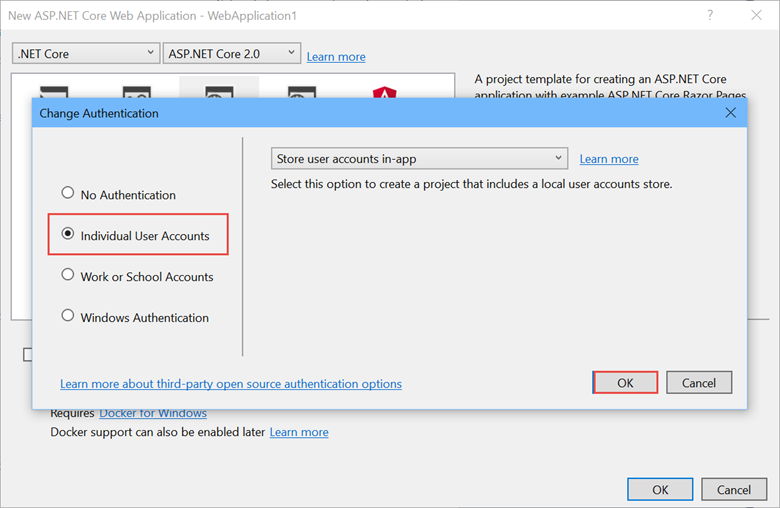Viewport: 780px width, 508px height.
Task: Click the highlighted selected template thumbnail
Action: pyautogui.click(x=218, y=88)
